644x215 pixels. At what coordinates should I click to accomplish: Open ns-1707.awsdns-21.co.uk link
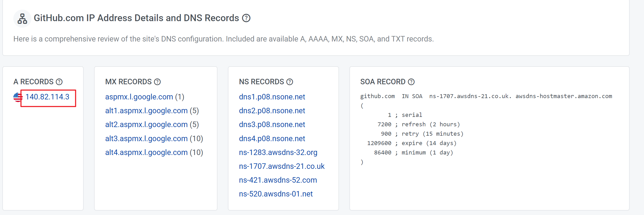point(282,166)
